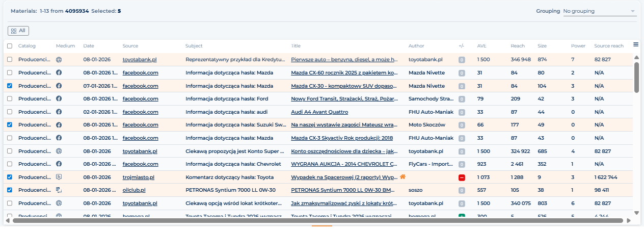This screenshot has height=229, width=644.
Task: Click the All button
Action: click(18, 31)
